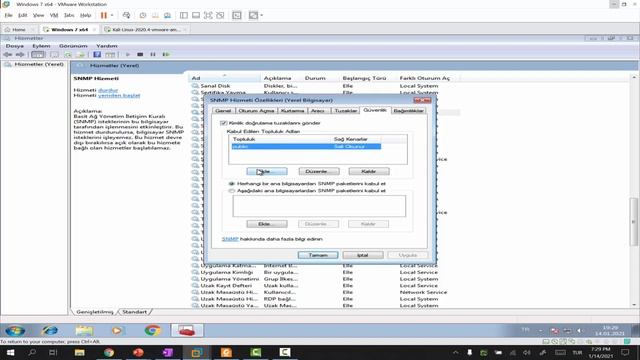This screenshot has width=640, height=360.
Task: Open dropdown arrow beside stretch display icon
Action: click(262, 15)
